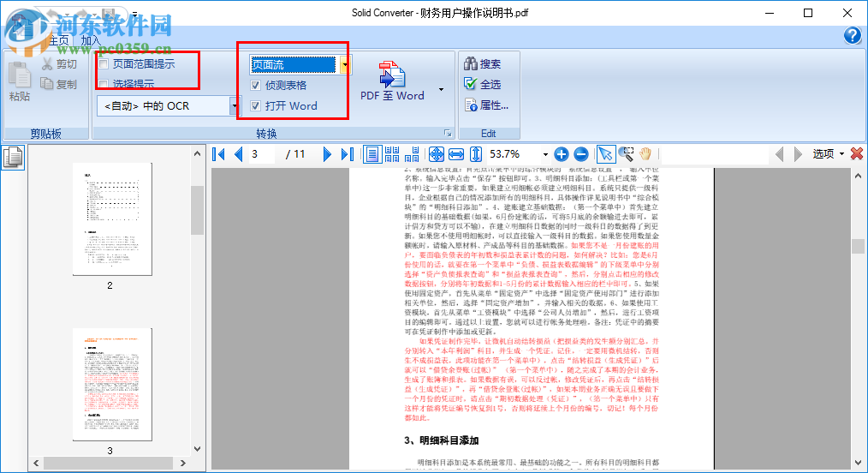Select the hand pan tool
Image resolution: width=868 pixels, height=473 pixels.
tap(645, 154)
